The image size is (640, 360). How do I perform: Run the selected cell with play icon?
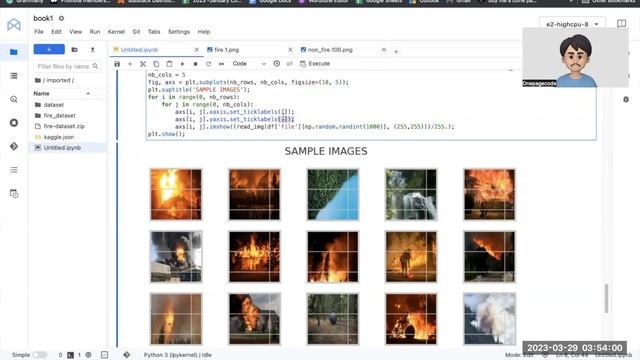tap(182, 64)
